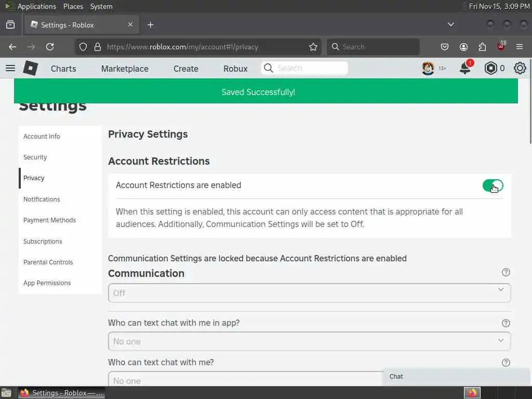
Task: Reload the page with the refresh icon
Action: 50,47
